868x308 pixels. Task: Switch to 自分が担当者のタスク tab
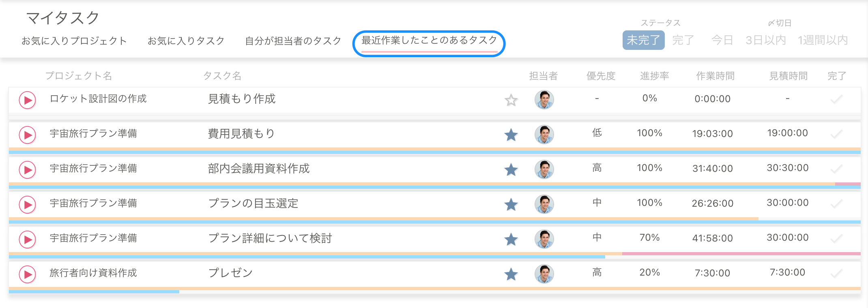(292, 41)
